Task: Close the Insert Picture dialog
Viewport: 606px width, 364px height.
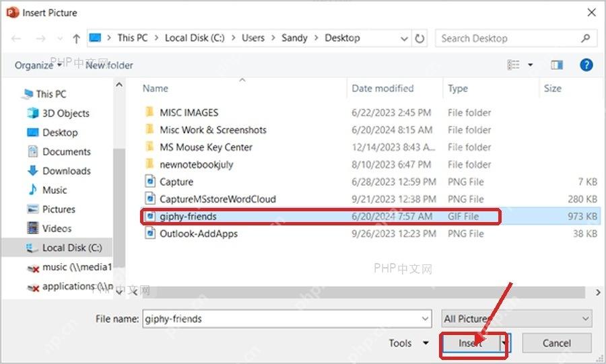Action: click(x=591, y=12)
